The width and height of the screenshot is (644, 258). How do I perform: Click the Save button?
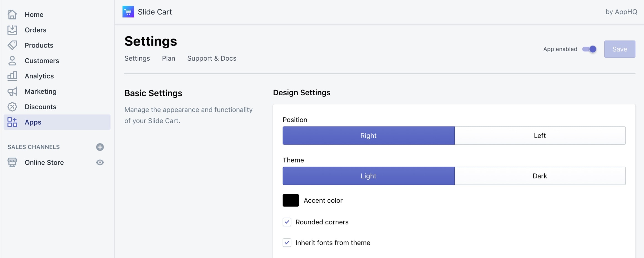coord(620,49)
